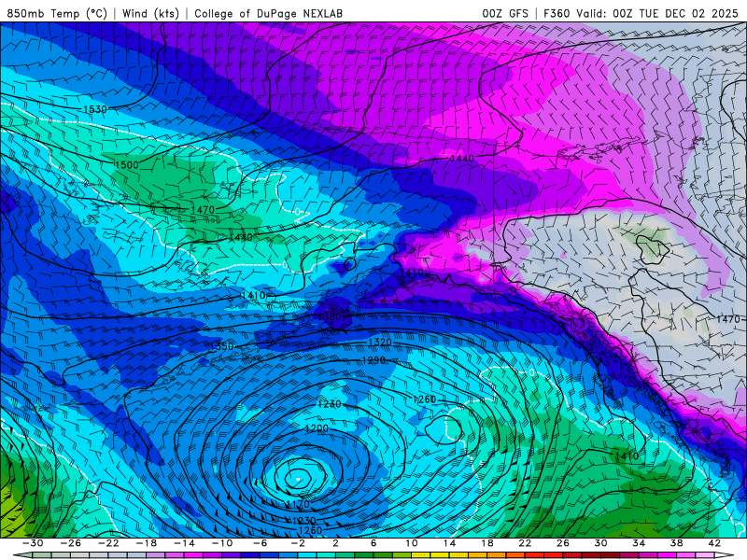747x560 pixels.
Task: Click the -26 color bar tick label
Action: (71, 543)
